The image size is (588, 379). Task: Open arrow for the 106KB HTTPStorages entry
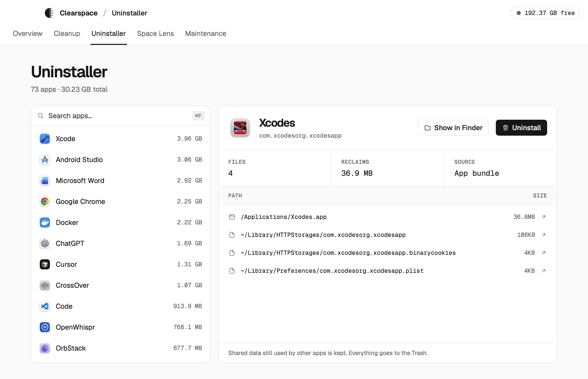[544, 235]
